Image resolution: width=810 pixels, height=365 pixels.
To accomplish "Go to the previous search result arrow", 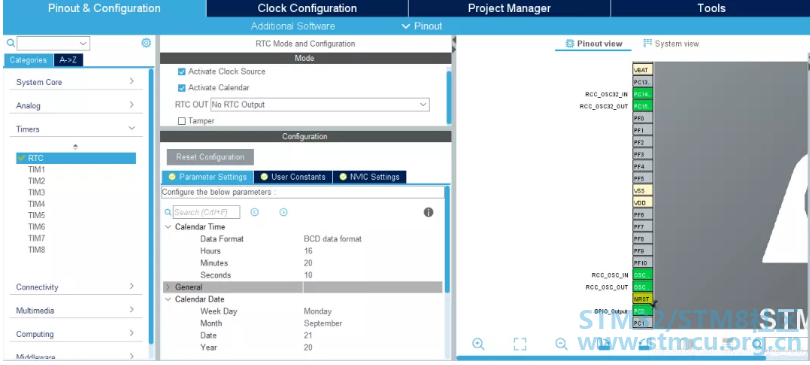I will (x=255, y=212).
